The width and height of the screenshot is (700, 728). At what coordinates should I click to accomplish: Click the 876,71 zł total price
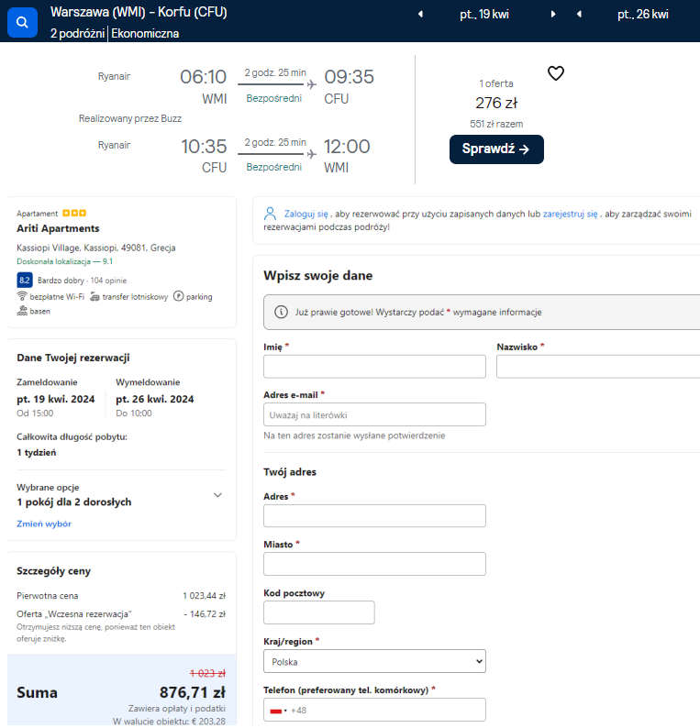193,692
